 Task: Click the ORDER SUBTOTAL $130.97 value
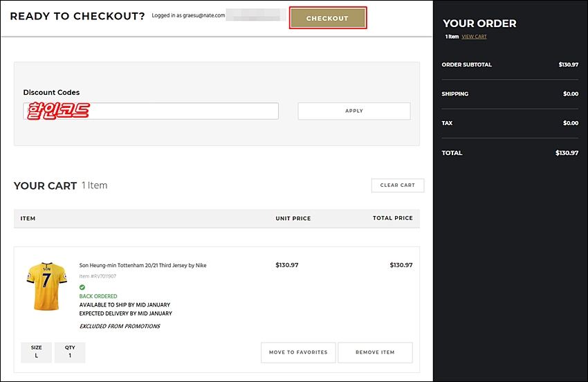click(x=568, y=64)
